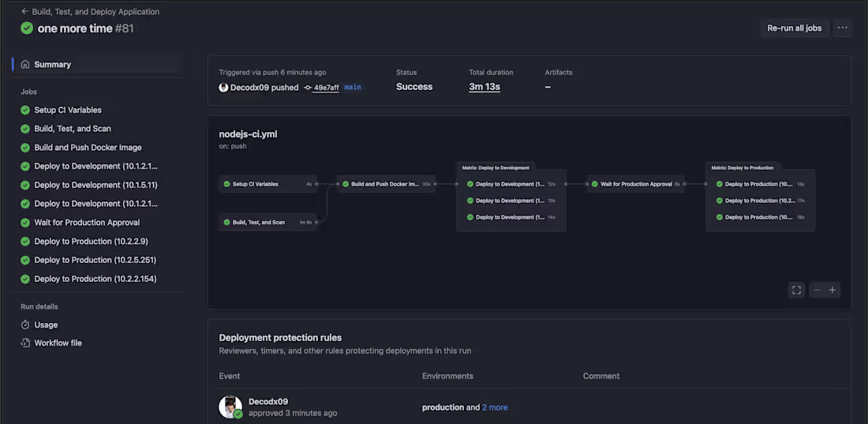Click the Environments column header

(x=448, y=376)
